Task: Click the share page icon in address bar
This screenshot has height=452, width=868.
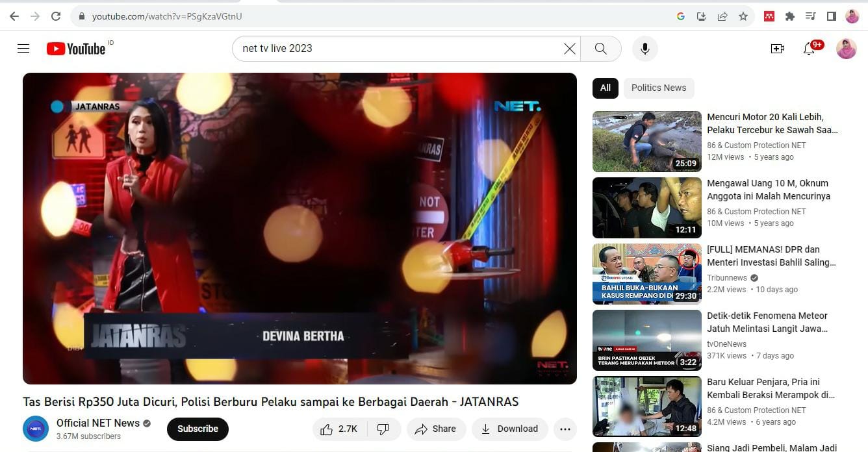Action: (x=722, y=16)
